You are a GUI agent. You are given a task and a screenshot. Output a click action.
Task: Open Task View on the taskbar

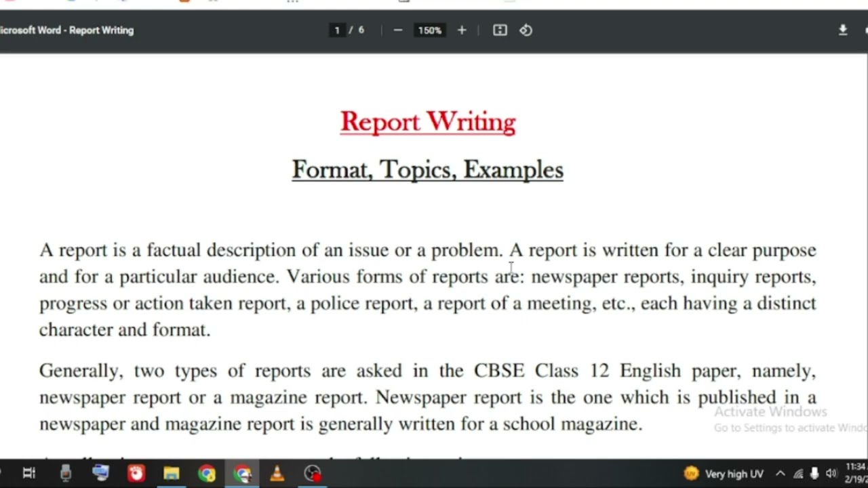[29, 474]
